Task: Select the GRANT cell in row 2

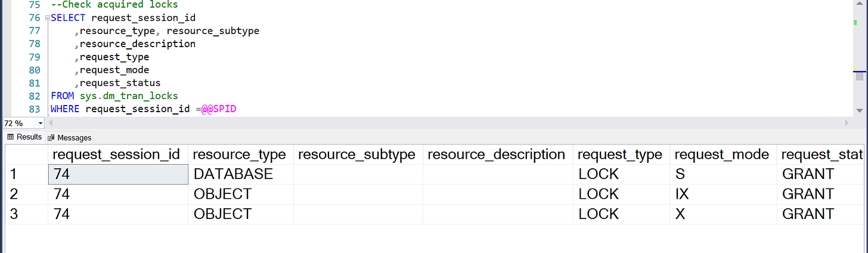Action: (x=821, y=194)
